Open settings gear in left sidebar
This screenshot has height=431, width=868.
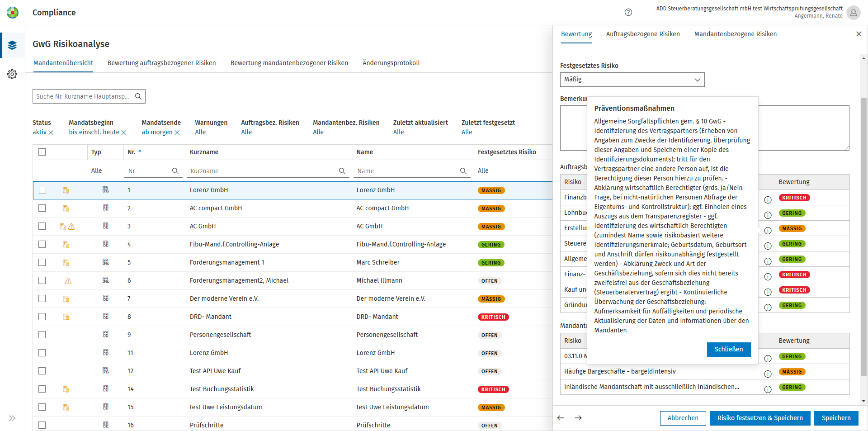[x=12, y=74]
